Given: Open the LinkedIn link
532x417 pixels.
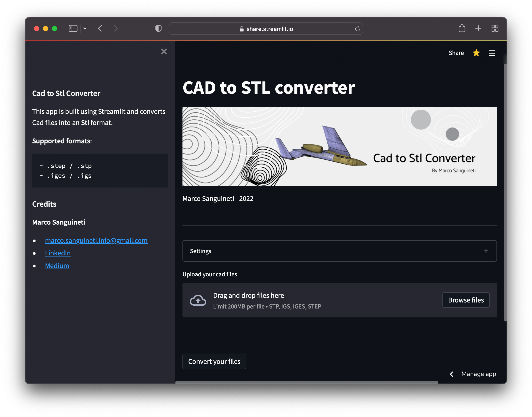Looking at the screenshot, I should pyautogui.click(x=58, y=253).
